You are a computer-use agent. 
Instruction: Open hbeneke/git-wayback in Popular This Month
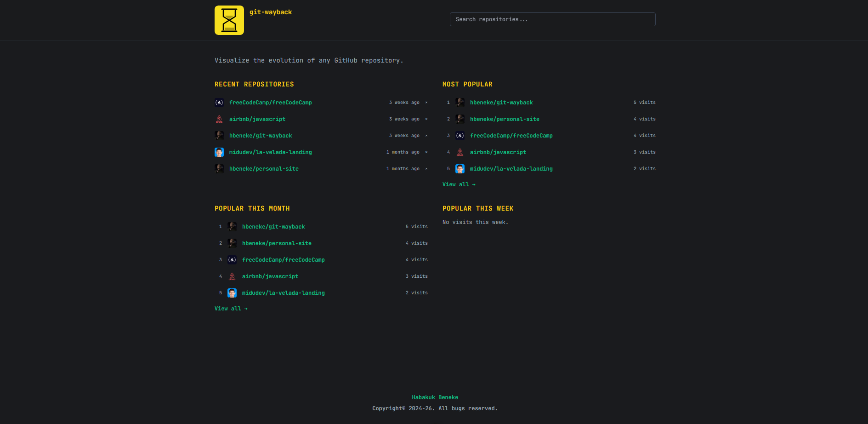(x=273, y=227)
